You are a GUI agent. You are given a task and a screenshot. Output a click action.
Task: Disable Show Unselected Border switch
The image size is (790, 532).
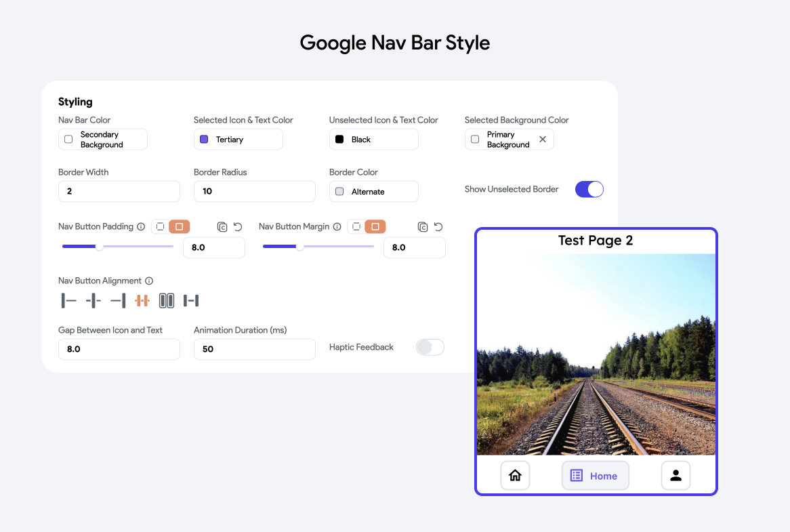[x=589, y=190]
